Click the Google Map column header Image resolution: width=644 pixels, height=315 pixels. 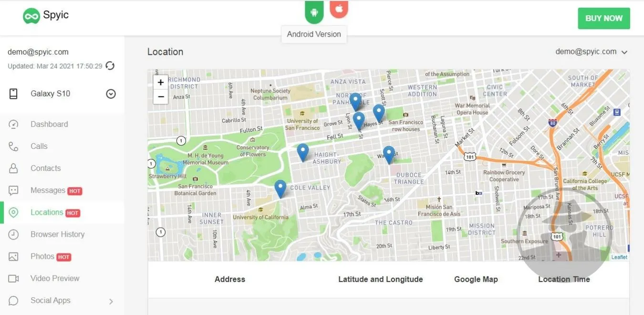(x=476, y=279)
